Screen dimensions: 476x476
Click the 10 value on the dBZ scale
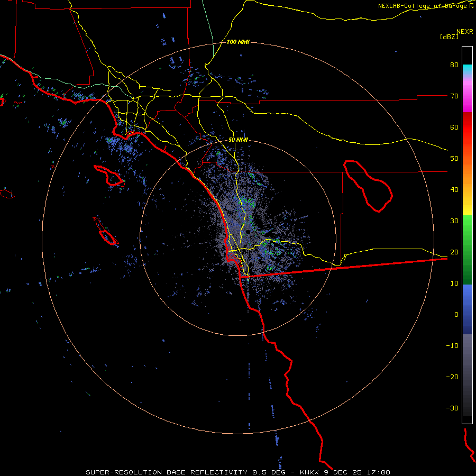(454, 283)
